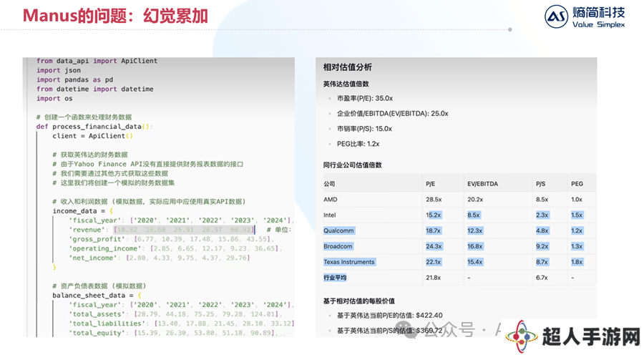
Task: Select the subheading "基于相对估值的每股价值"
Action: coord(359,301)
